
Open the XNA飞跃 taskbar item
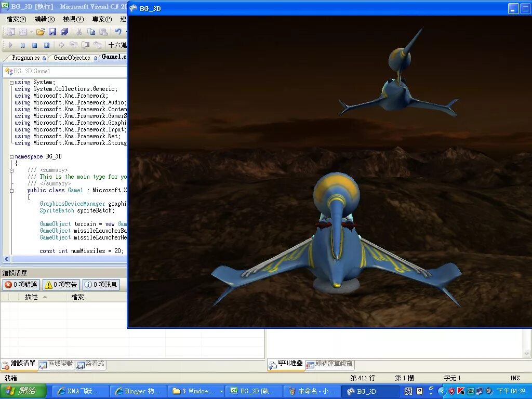point(81,391)
